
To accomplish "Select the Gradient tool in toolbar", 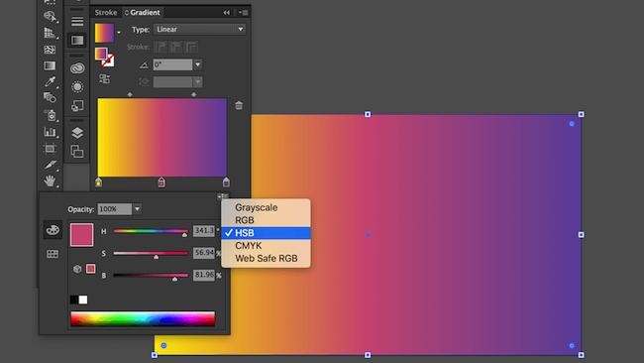I will coord(51,65).
